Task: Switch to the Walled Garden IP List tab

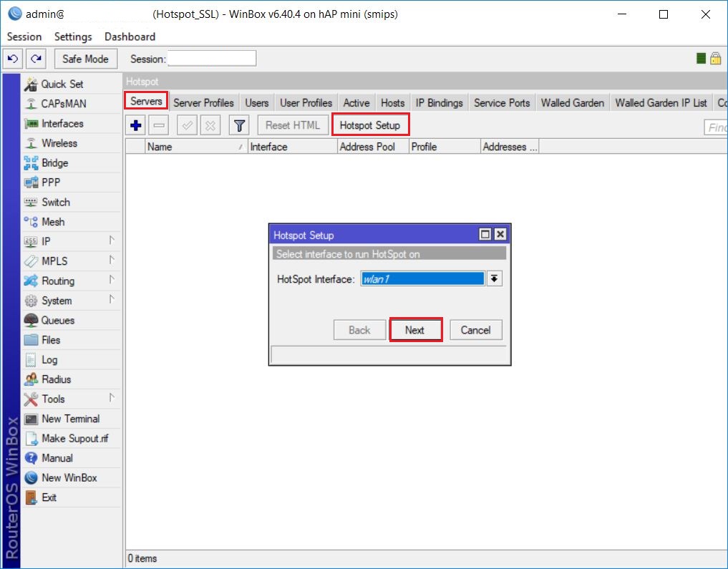Action: (x=661, y=103)
